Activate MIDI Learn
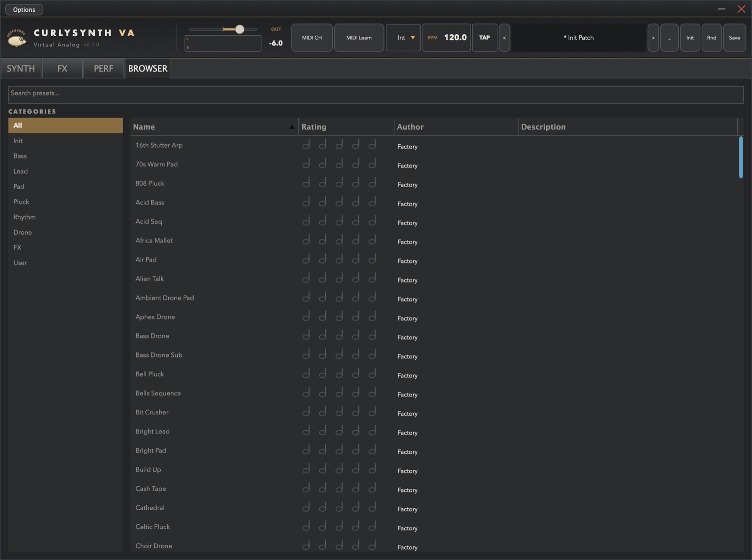 359,38
